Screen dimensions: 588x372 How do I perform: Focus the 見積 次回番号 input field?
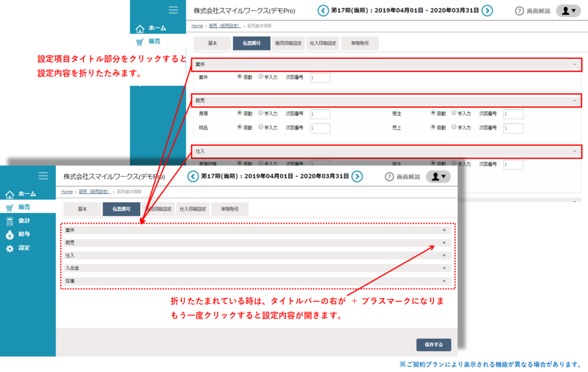[320, 114]
